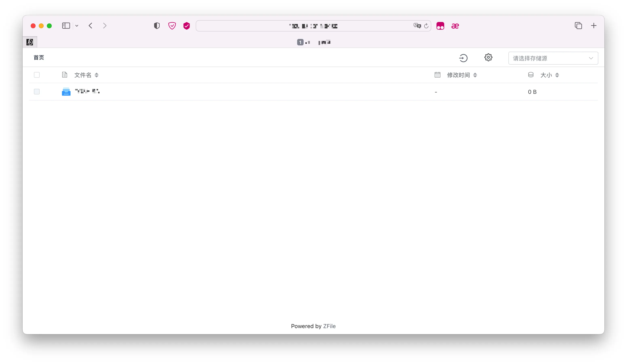Screen dimensions: 627x364
Task: Reload the current page
Action: tap(426, 26)
